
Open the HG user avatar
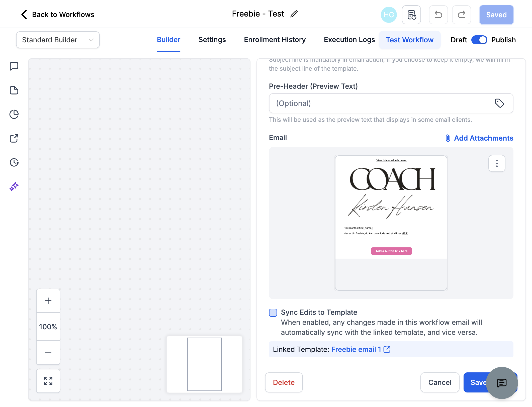coord(389,15)
